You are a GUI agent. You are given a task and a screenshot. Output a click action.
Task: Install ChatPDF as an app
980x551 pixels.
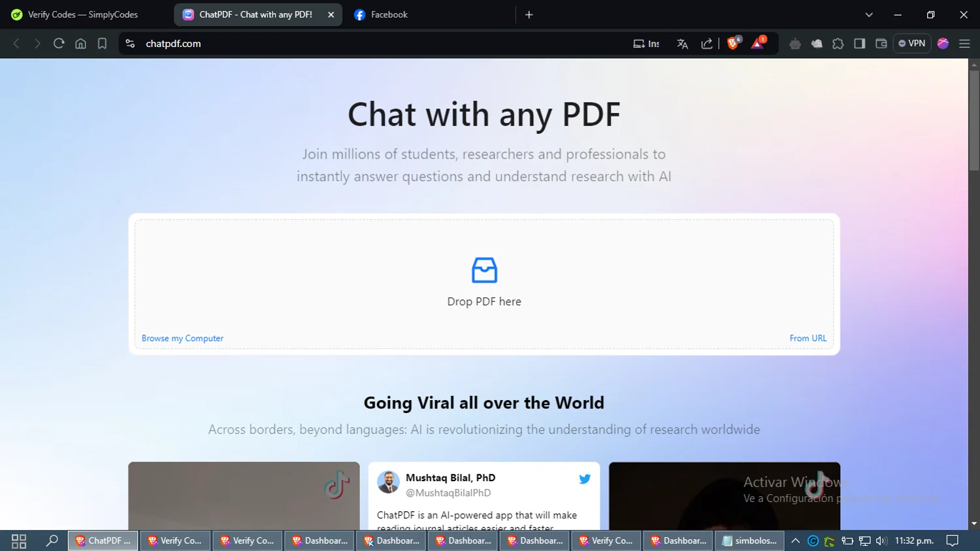(x=646, y=44)
